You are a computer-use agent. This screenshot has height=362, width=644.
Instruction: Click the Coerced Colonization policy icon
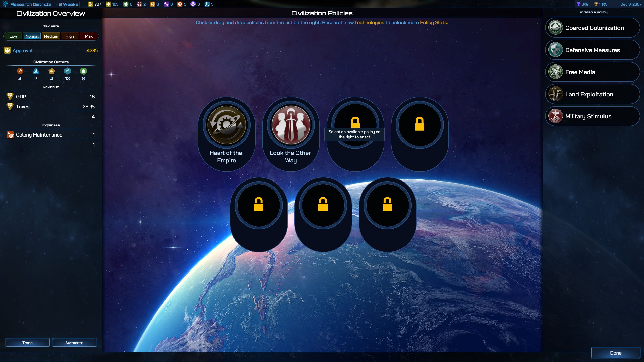(x=555, y=28)
